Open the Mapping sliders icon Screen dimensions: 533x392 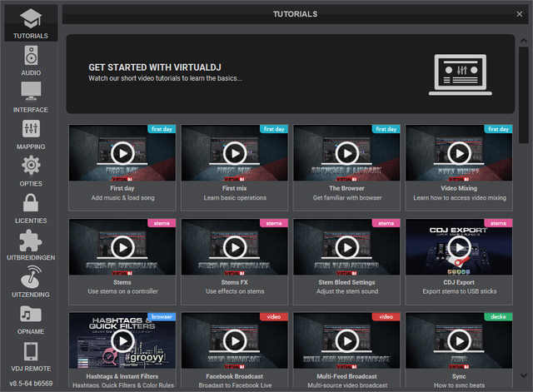click(x=31, y=130)
